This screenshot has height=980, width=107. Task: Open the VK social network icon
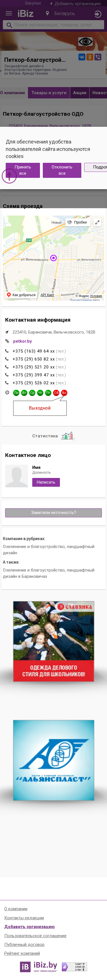(82, 57)
